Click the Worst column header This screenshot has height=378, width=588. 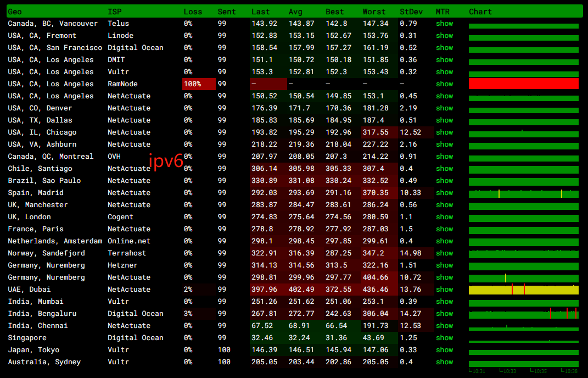(x=374, y=12)
